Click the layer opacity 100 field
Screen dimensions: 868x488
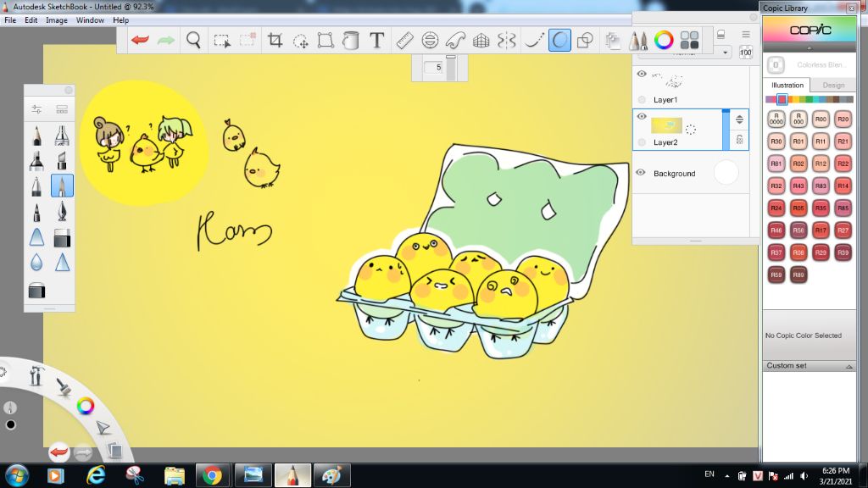pyautogui.click(x=746, y=53)
